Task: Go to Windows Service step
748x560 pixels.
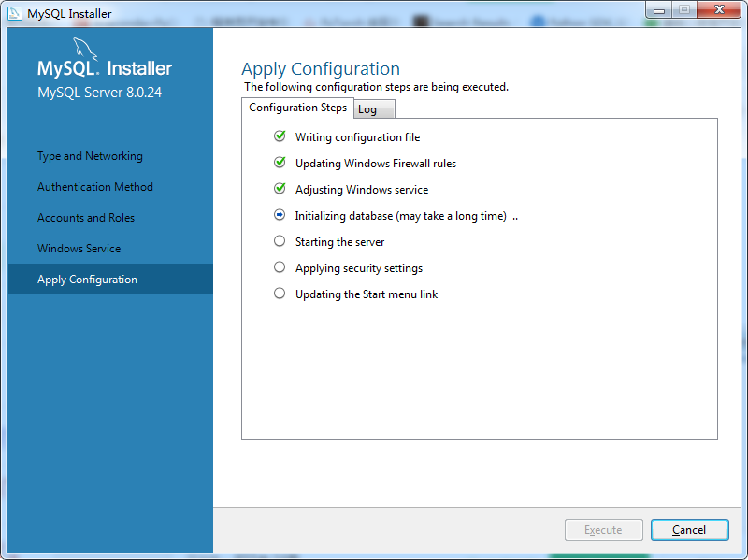Action: (x=79, y=249)
